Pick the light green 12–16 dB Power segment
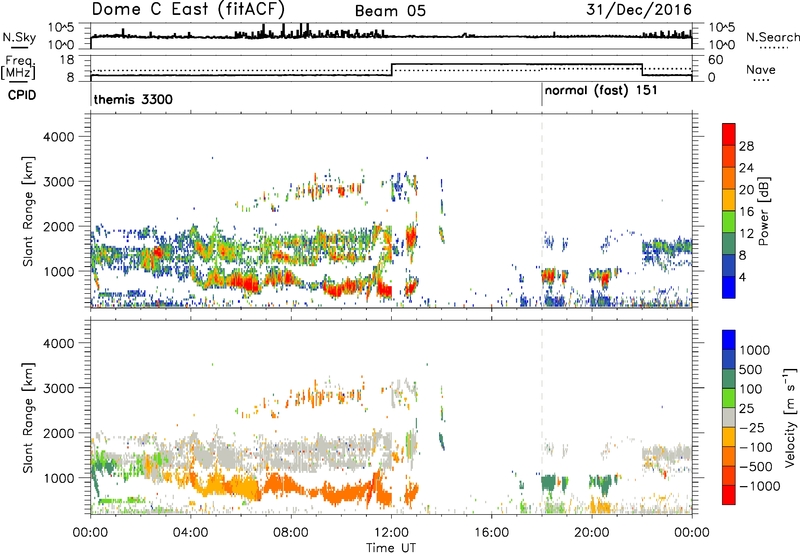 (x=729, y=222)
